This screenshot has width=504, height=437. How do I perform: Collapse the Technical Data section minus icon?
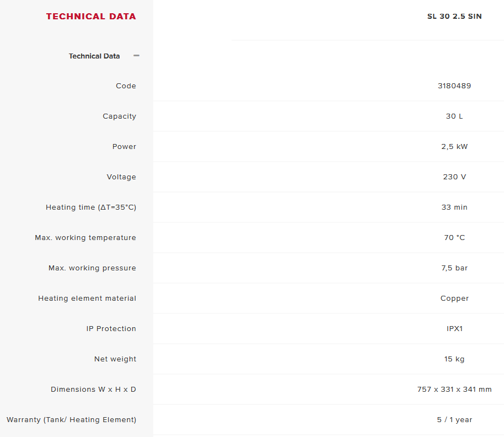(136, 56)
